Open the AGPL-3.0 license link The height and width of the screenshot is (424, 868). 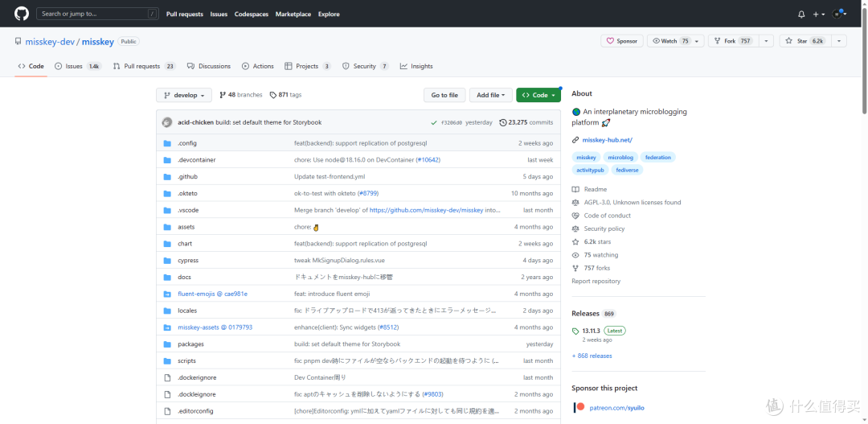633,202
